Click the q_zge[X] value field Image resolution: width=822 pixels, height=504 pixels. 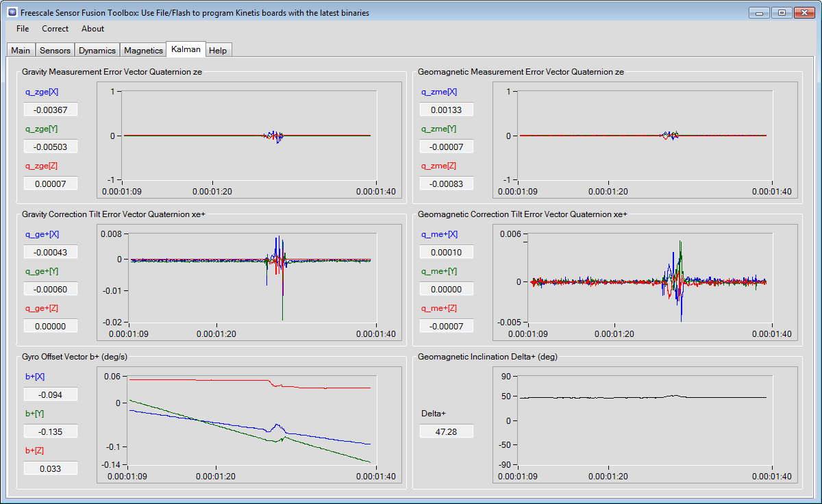tap(51, 110)
